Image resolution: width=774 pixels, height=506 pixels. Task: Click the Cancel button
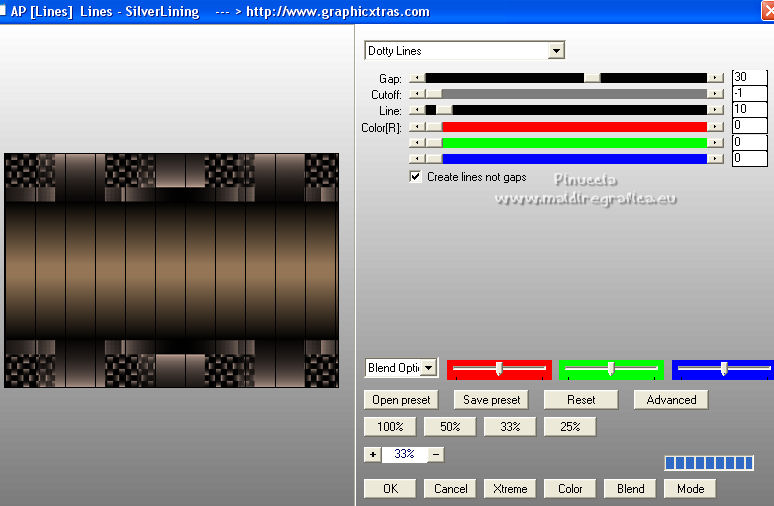[450, 489]
